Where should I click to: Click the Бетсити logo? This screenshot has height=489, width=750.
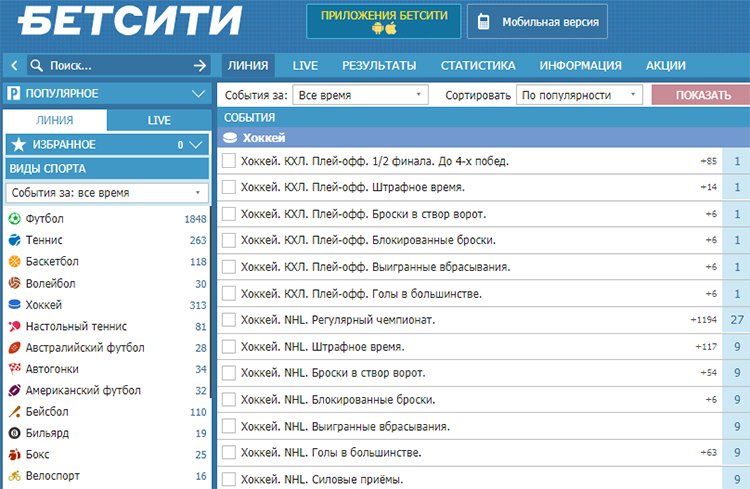click(130, 19)
